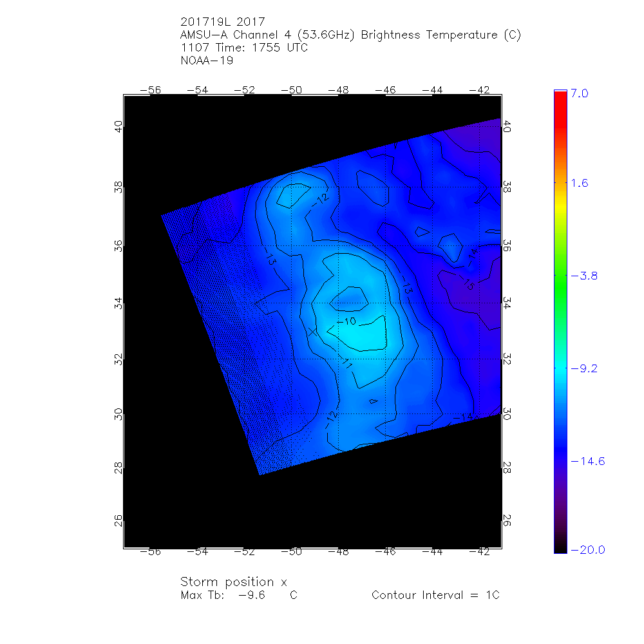Select the -9.2 colorbar tick label
The width and height of the screenshot is (644, 644).
tap(585, 368)
